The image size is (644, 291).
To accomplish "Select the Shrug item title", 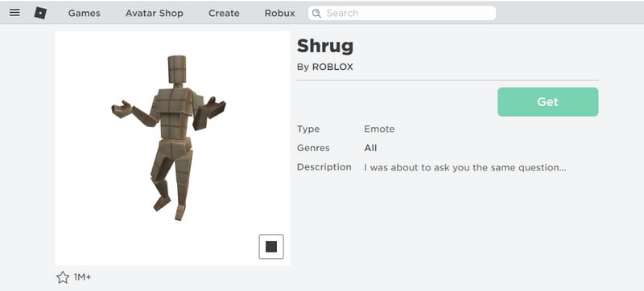I will pos(325,47).
